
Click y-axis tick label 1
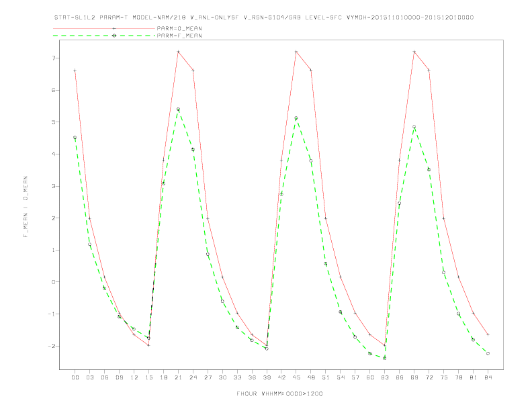(54, 250)
